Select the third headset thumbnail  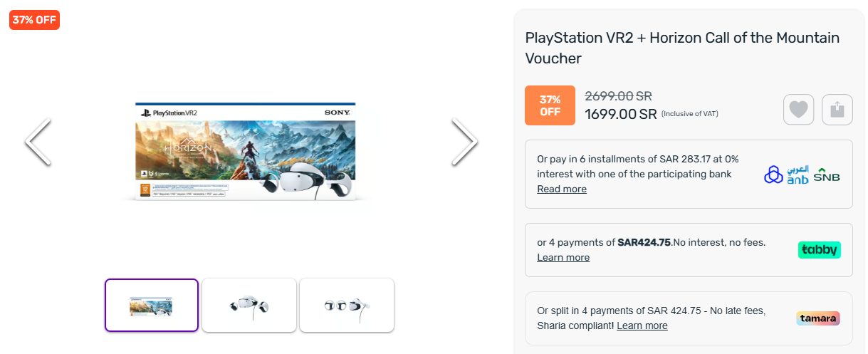coord(346,305)
